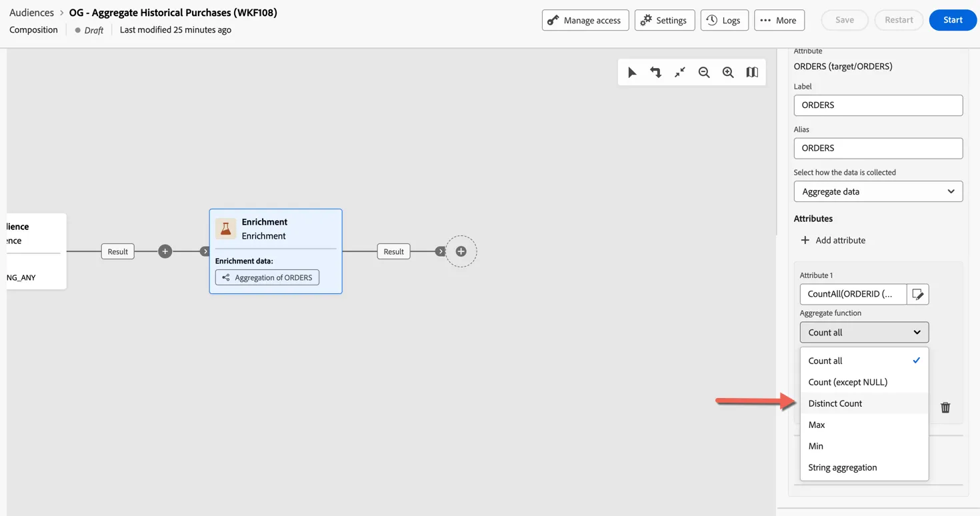Click the Start button
This screenshot has width=980, height=516.
click(x=953, y=20)
